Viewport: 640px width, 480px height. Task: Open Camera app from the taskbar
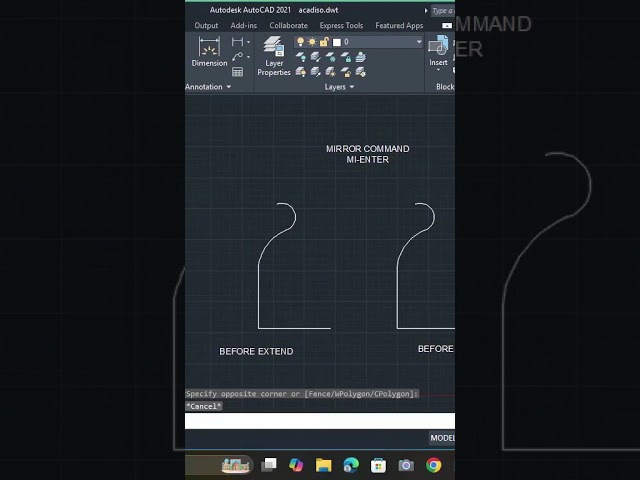[406, 465]
